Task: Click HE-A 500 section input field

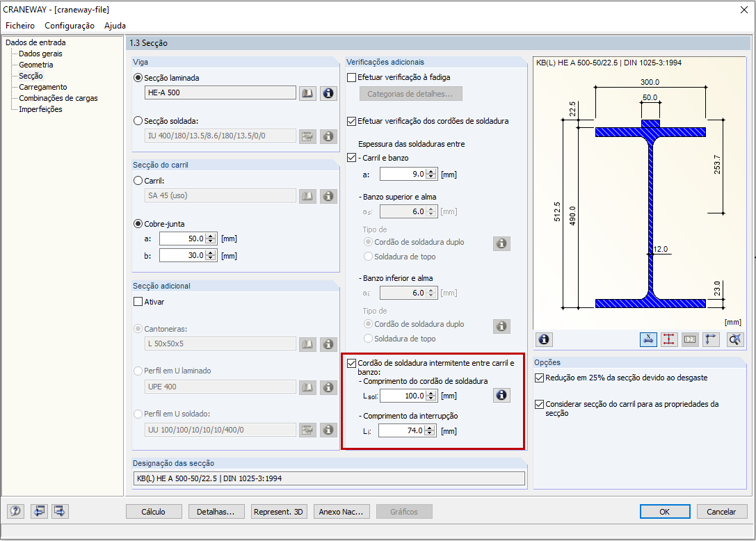Action: 220,92
